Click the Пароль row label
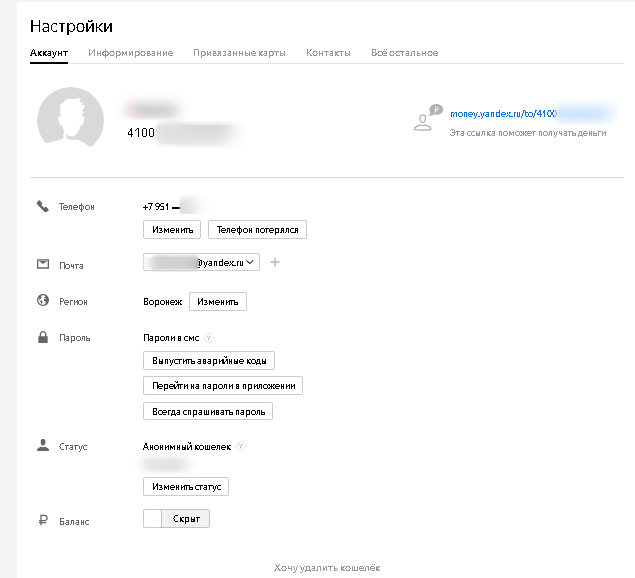 [x=75, y=338]
